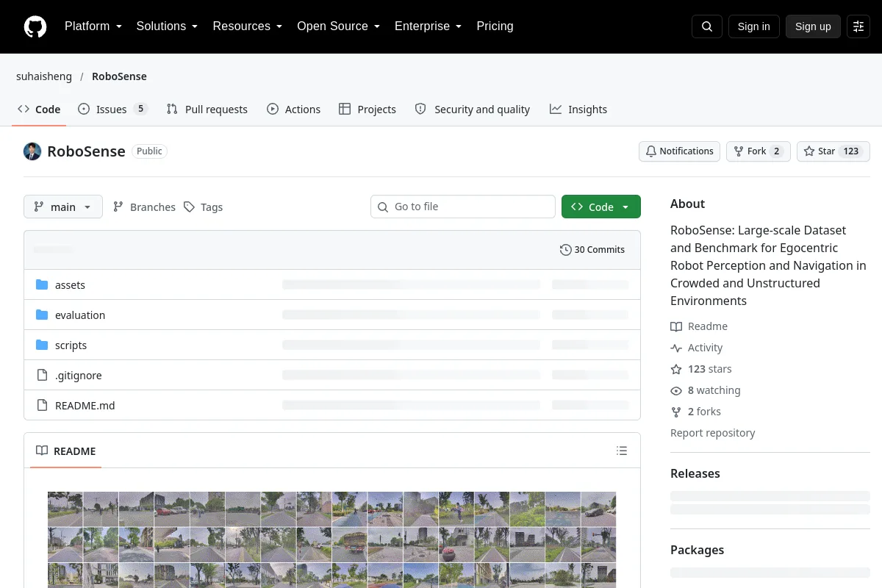
Task: Switch to the Pull requests tab
Action: point(207,110)
